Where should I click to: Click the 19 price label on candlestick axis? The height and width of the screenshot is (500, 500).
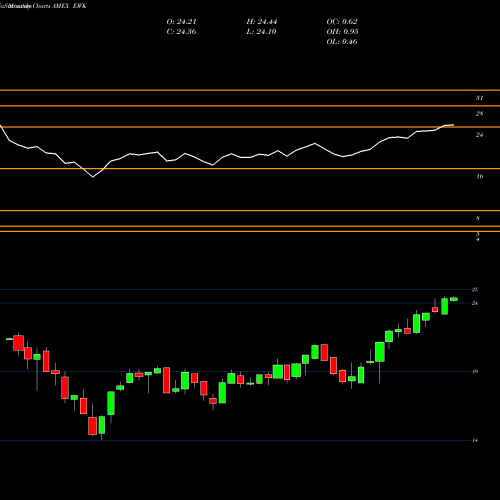coord(475,372)
